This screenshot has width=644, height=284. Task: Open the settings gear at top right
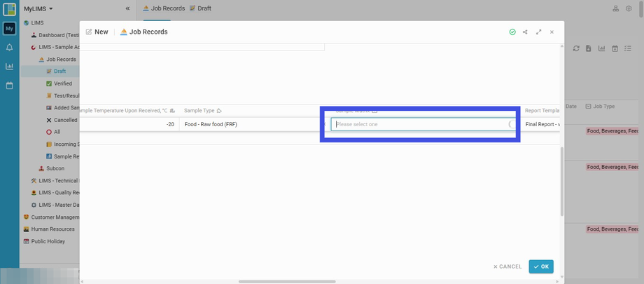[x=629, y=8]
